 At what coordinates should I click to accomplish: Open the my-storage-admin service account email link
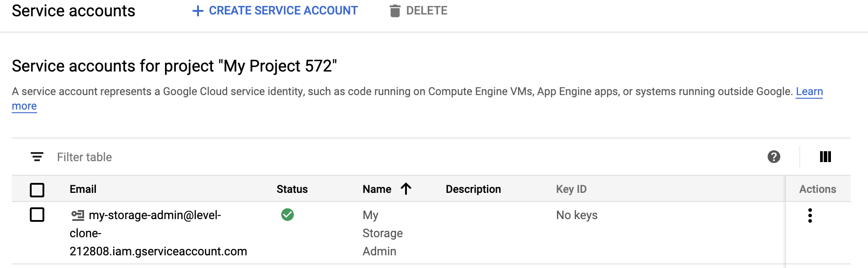pos(155,215)
